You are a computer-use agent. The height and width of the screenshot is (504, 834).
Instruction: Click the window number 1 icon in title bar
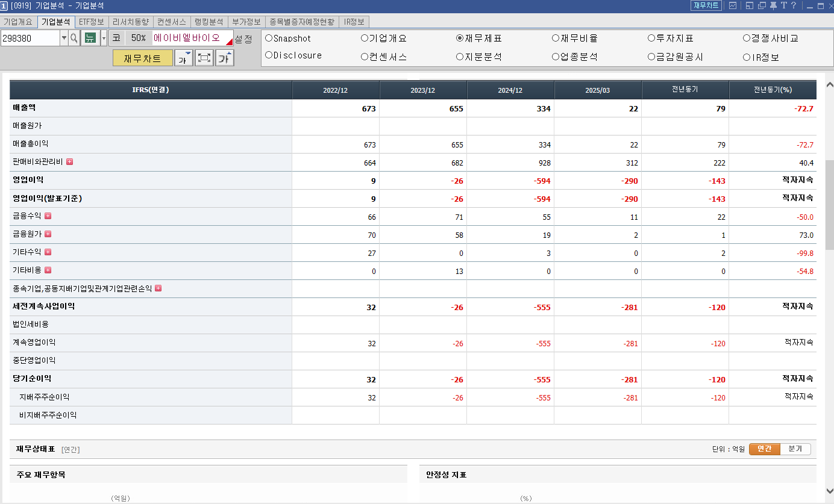click(4, 5)
